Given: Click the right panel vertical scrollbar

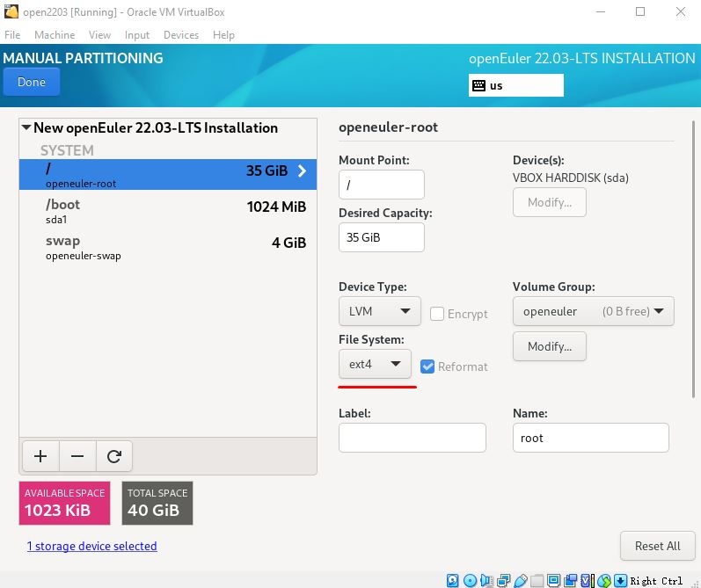Looking at the screenshot, I should pyautogui.click(x=693, y=259).
